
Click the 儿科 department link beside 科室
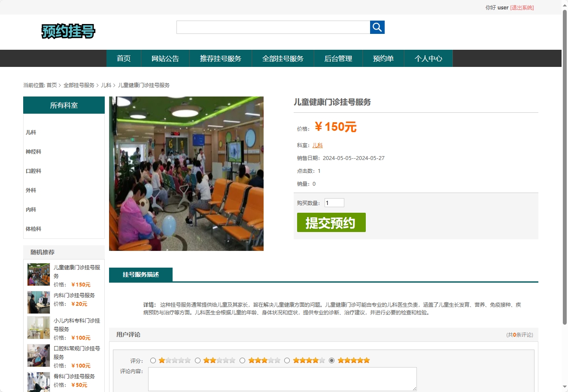click(x=318, y=145)
